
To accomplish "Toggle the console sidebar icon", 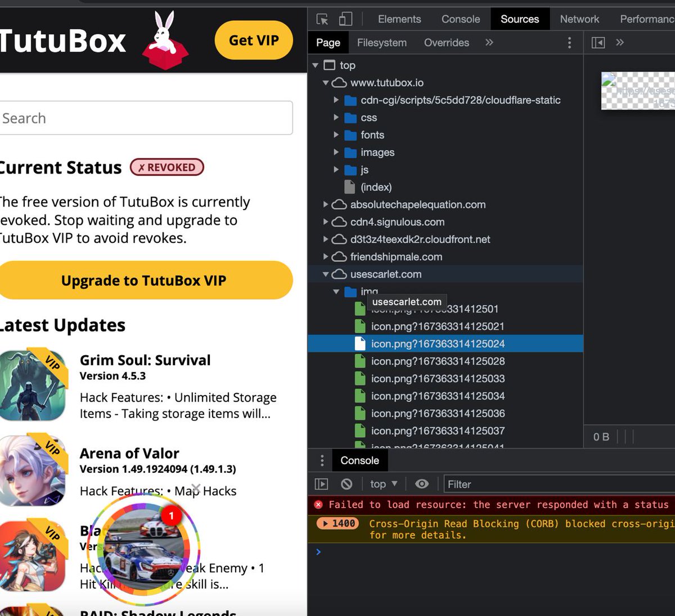I will (x=321, y=484).
